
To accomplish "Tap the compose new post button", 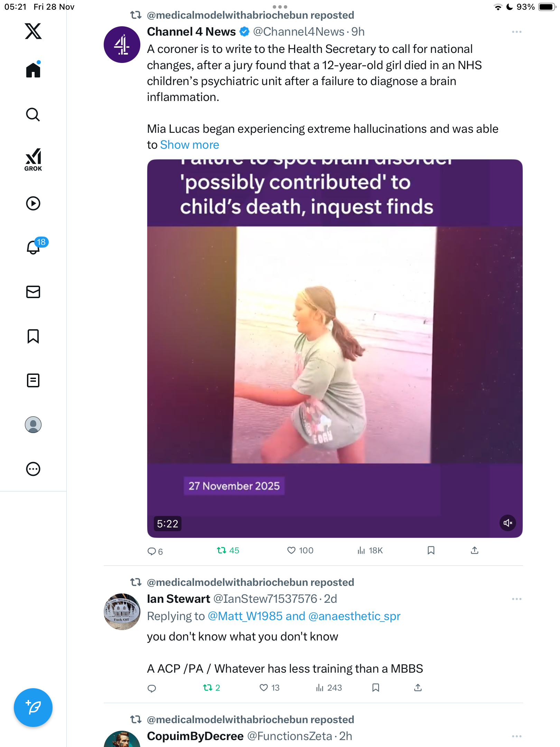I will (x=33, y=708).
